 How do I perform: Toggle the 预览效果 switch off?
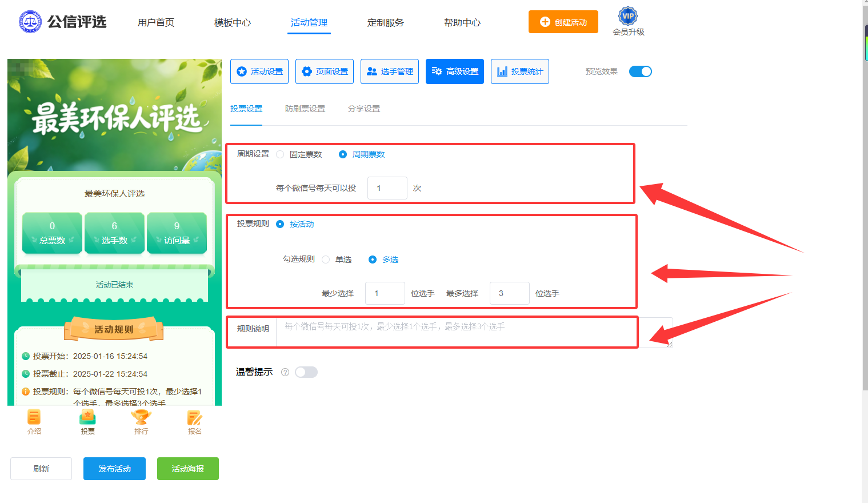coord(641,71)
